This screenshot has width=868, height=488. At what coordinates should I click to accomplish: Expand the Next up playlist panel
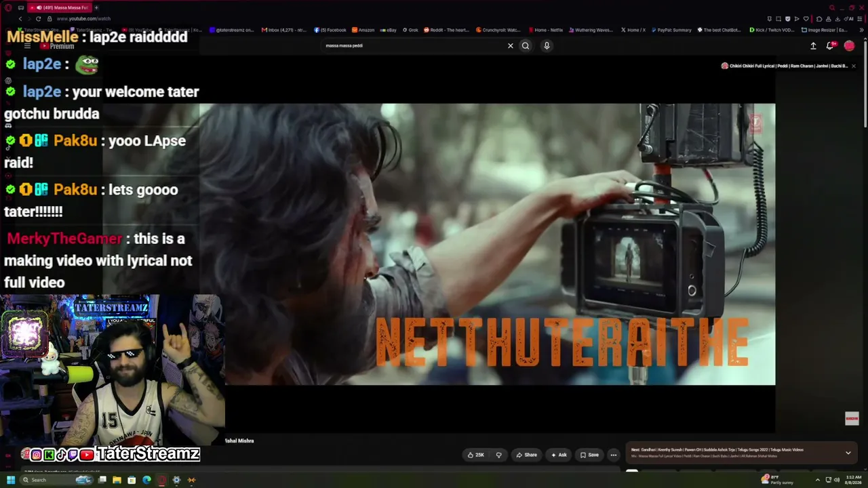pyautogui.click(x=848, y=453)
